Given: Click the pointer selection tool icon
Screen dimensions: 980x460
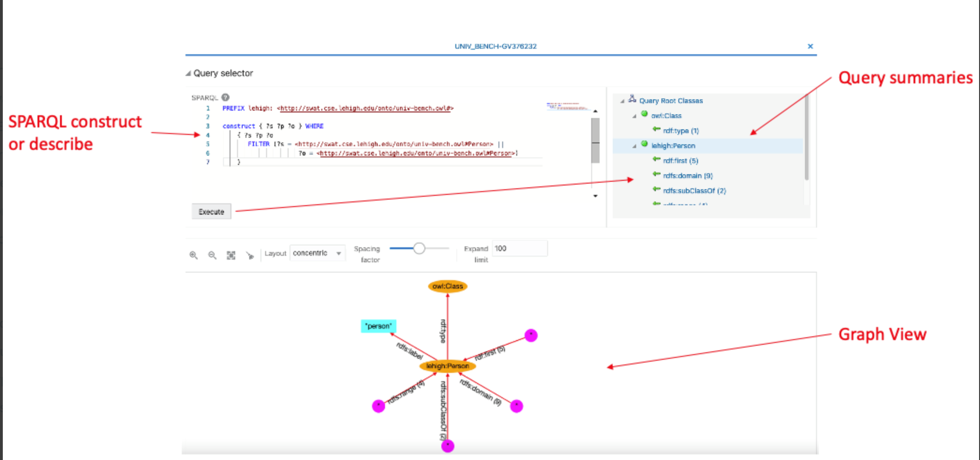Looking at the screenshot, I should coord(250,255).
